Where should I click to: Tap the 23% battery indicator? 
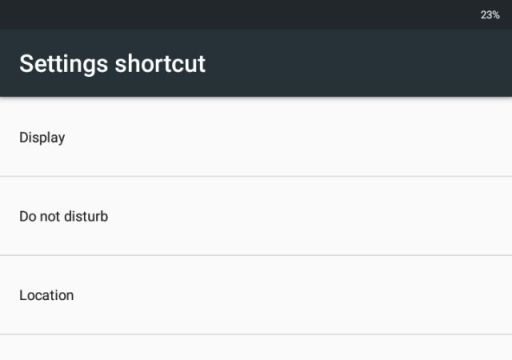click(490, 15)
